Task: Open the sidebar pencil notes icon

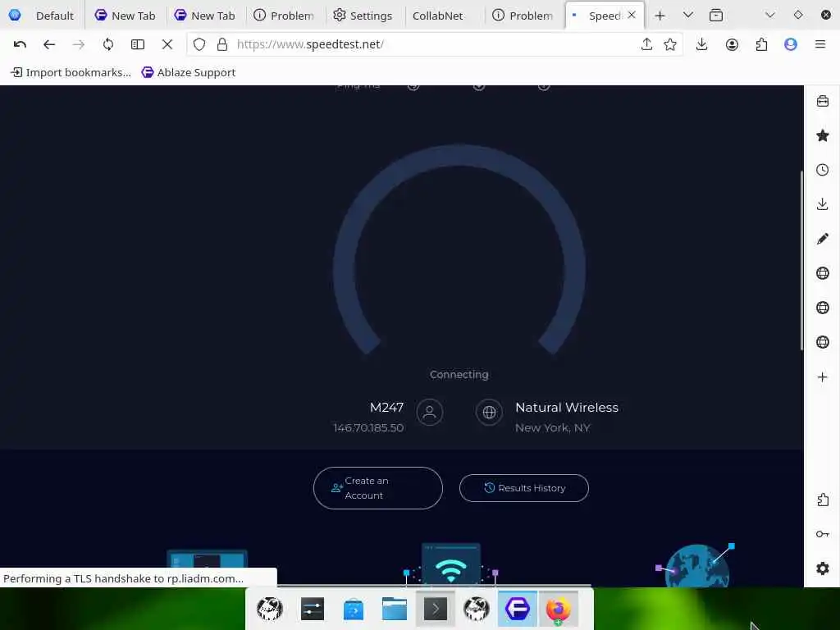Action: (x=823, y=239)
